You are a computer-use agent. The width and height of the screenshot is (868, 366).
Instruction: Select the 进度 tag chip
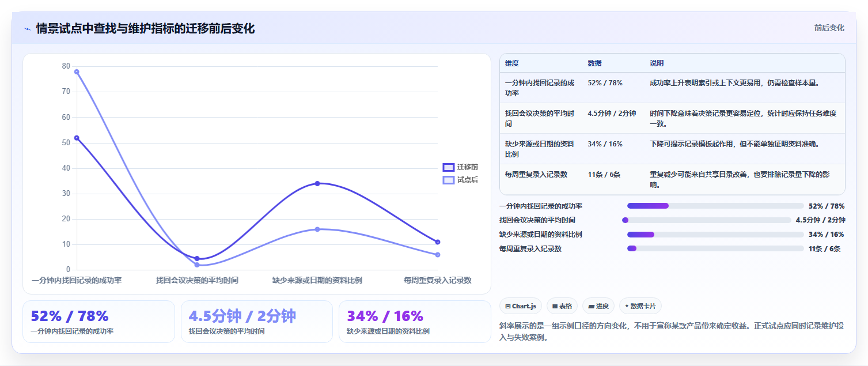pos(598,306)
